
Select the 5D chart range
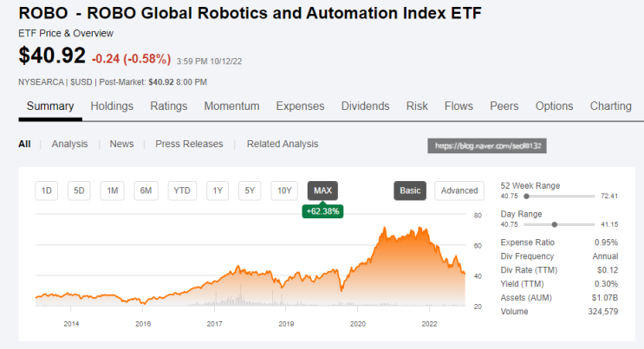click(79, 191)
